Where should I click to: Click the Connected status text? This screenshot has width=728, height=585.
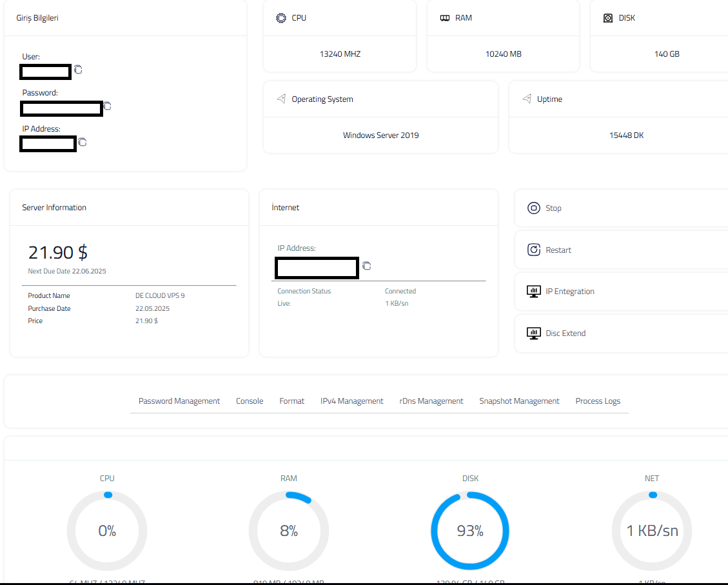(400, 291)
